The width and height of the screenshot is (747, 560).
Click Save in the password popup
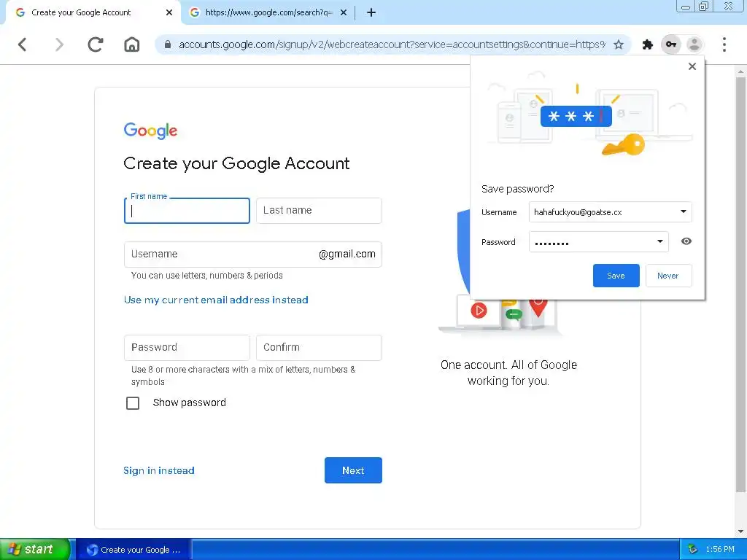(616, 276)
